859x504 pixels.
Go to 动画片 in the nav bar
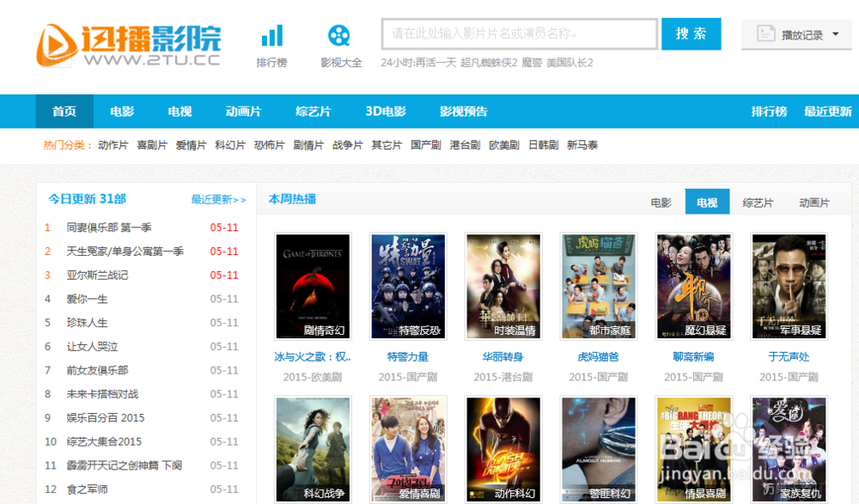coord(243,112)
